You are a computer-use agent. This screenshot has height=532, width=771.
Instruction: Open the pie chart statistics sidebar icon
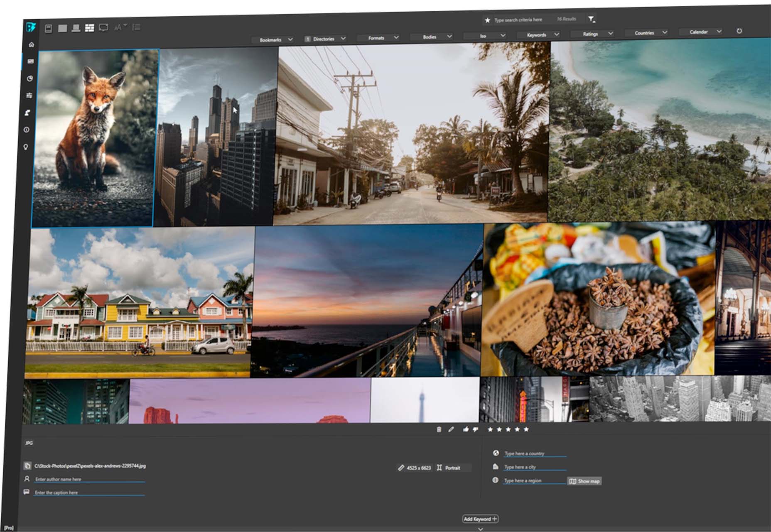pos(29,78)
